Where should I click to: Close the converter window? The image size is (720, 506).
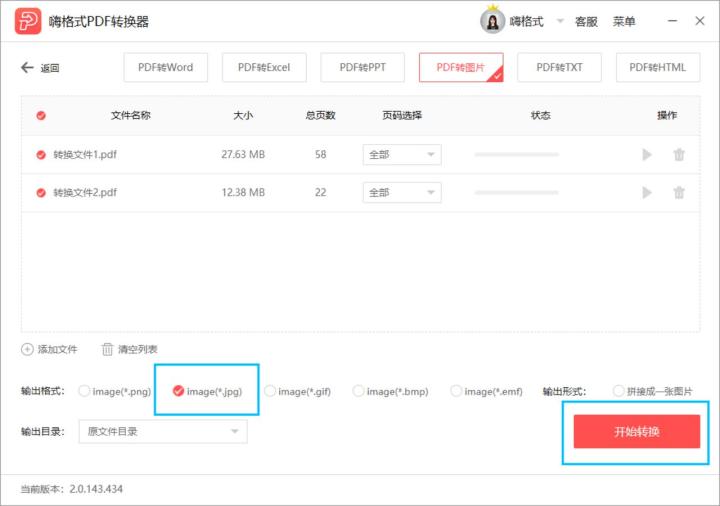click(x=700, y=21)
